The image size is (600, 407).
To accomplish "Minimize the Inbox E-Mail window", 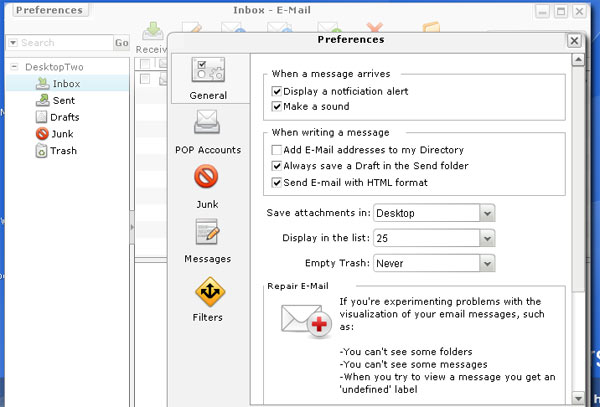I will pyautogui.click(x=542, y=11).
